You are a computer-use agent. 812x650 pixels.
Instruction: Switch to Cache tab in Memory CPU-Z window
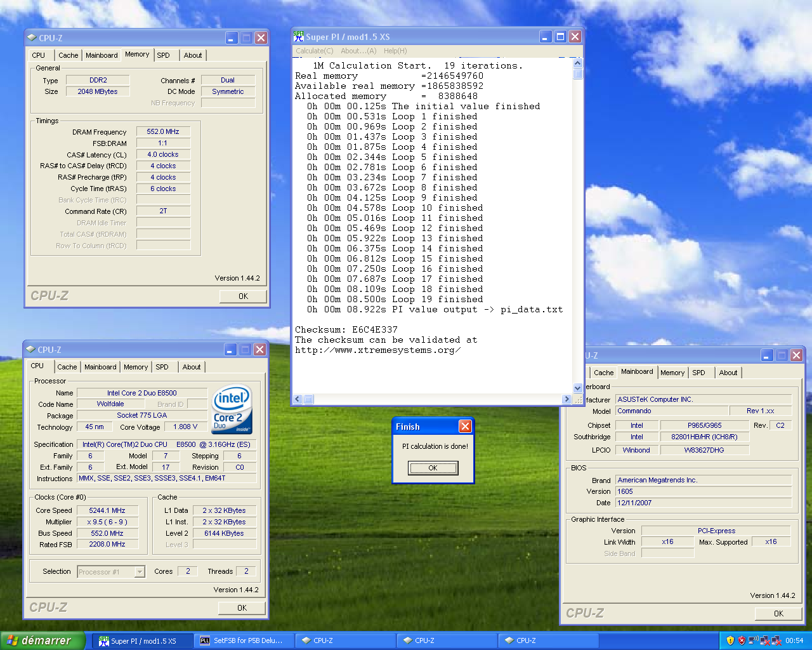click(69, 55)
